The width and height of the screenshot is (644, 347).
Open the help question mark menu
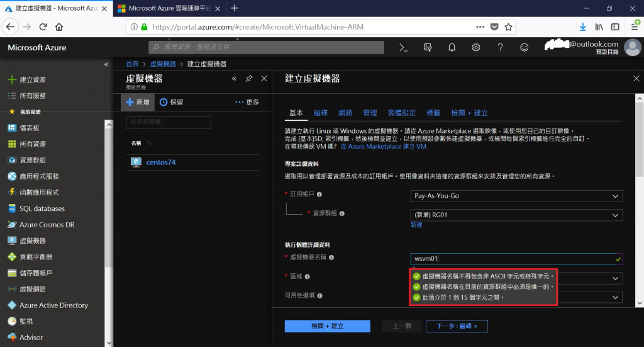pyautogui.click(x=500, y=48)
